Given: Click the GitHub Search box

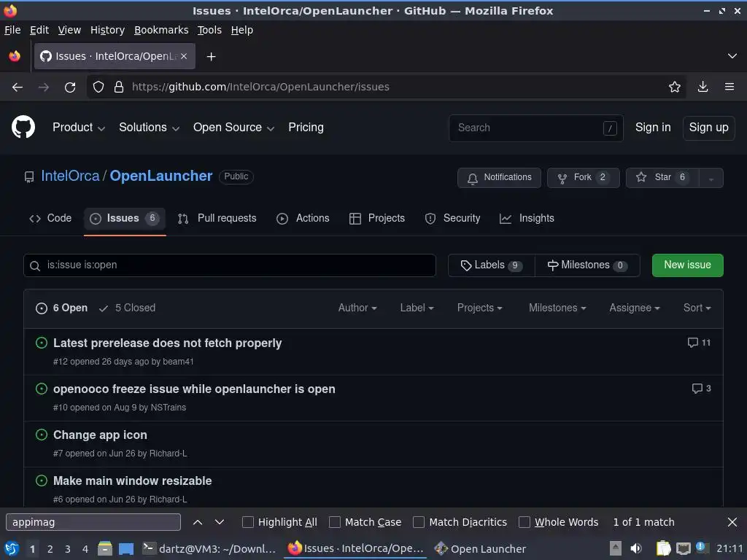Looking at the screenshot, I should tap(536, 128).
